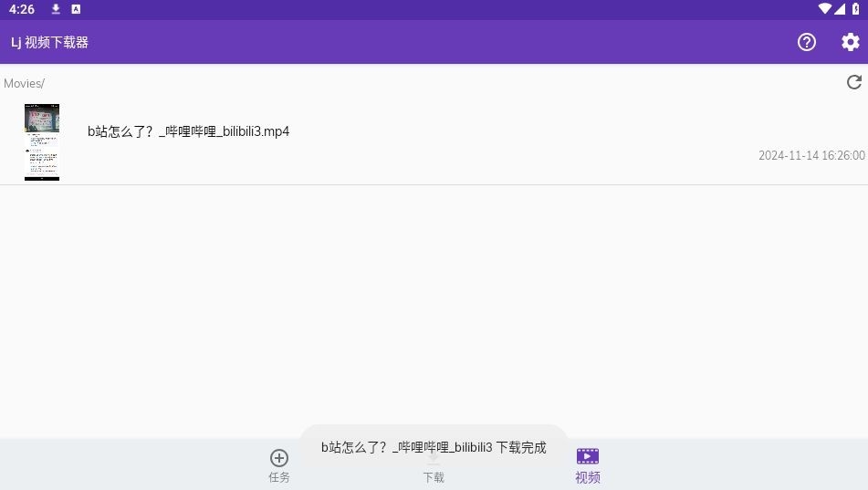This screenshot has width=868, height=490.
Task: Click the download notification icon in status bar
Action: (56, 9)
